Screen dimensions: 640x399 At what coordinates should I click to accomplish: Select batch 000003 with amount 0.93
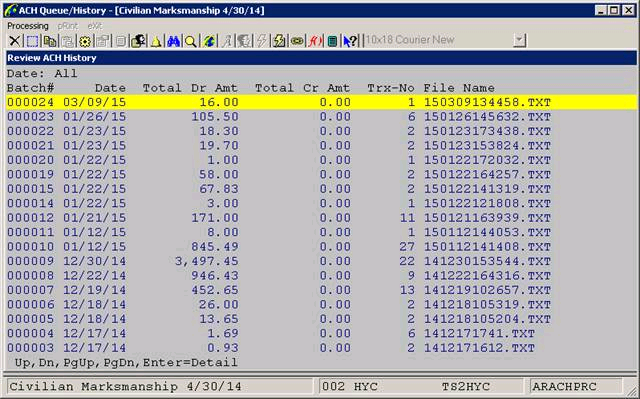coord(321,348)
